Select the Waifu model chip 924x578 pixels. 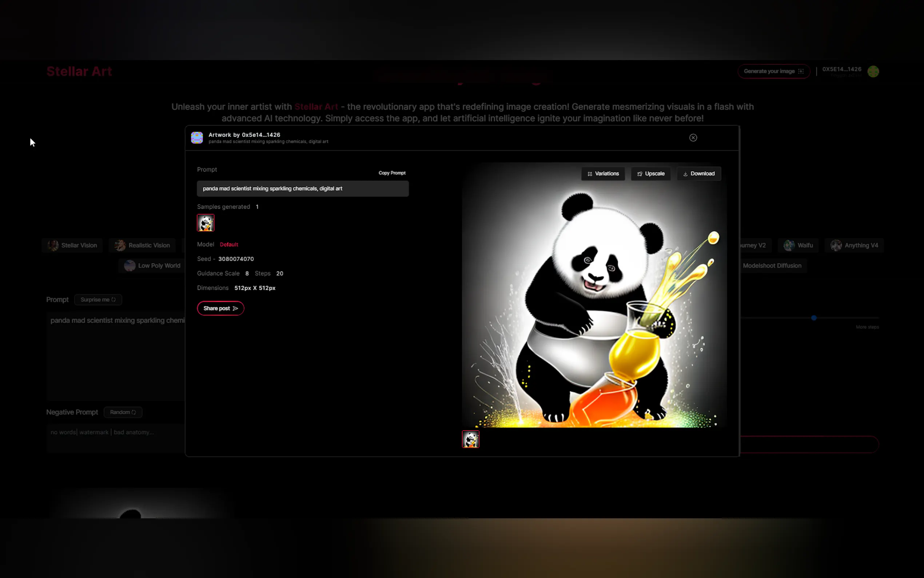[x=798, y=245]
